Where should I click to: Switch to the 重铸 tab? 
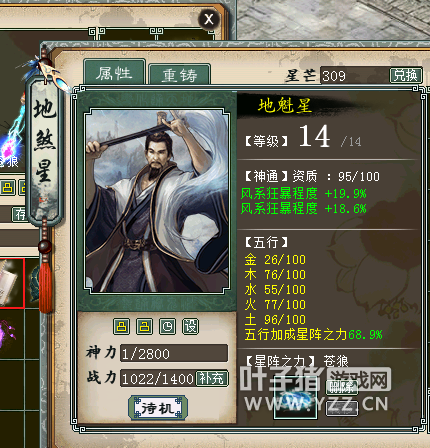[x=179, y=75]
